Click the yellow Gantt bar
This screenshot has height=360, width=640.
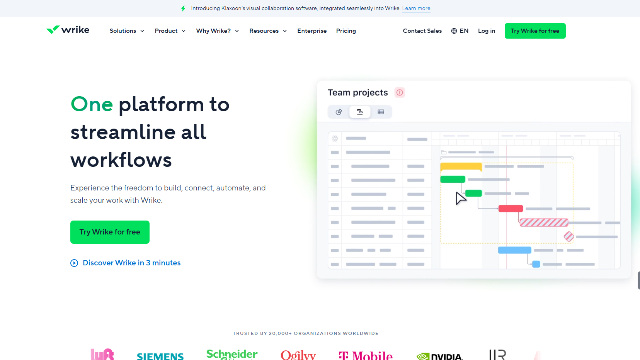pyautogui.click(x=461, y=167)
